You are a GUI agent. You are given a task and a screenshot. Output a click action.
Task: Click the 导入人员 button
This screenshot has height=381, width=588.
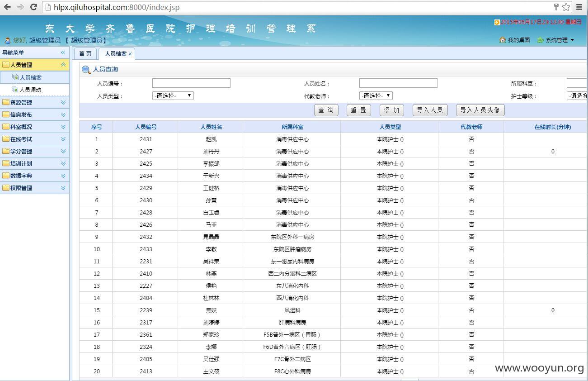click(430, 110)
